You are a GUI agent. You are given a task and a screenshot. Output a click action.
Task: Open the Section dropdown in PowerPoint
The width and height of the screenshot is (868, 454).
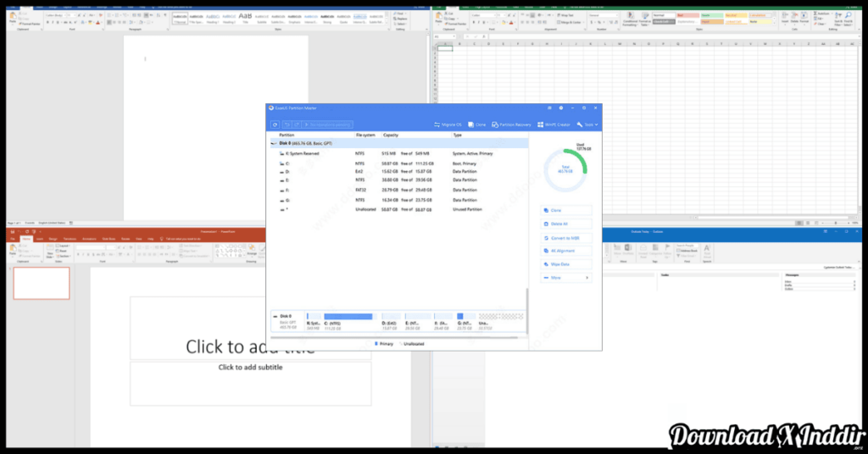pyautogui.click(x=64, y=257)
